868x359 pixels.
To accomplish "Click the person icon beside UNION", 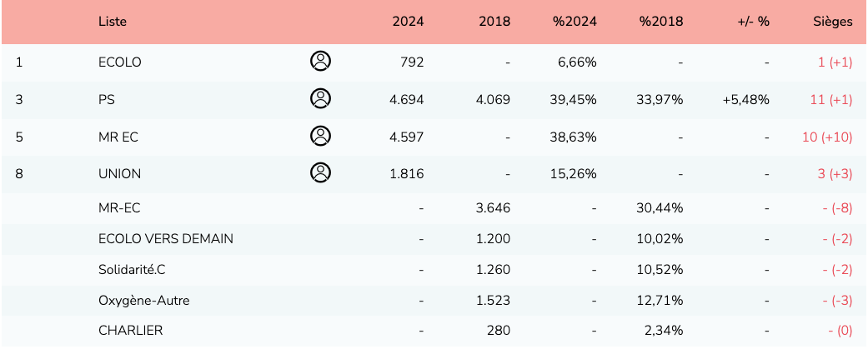I will (x=320, y=172).
